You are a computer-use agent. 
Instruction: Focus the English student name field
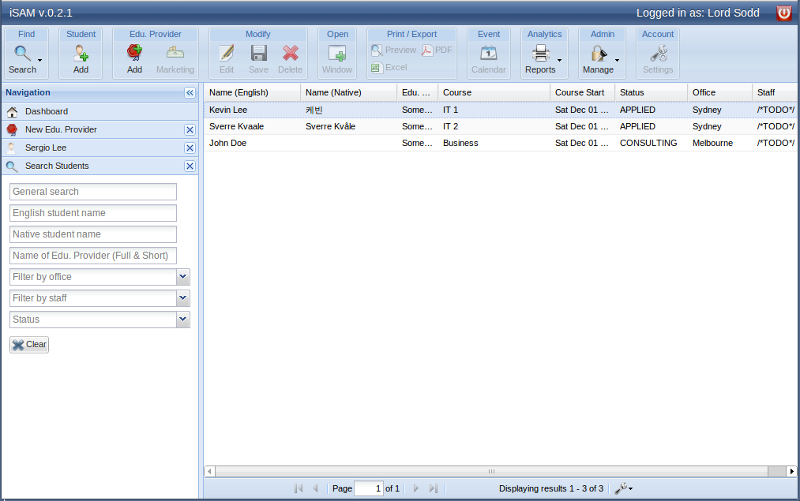(x=93, y=213)
